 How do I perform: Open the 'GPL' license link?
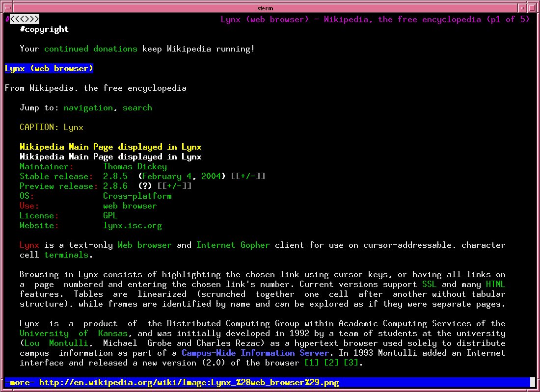pos(110,215)
